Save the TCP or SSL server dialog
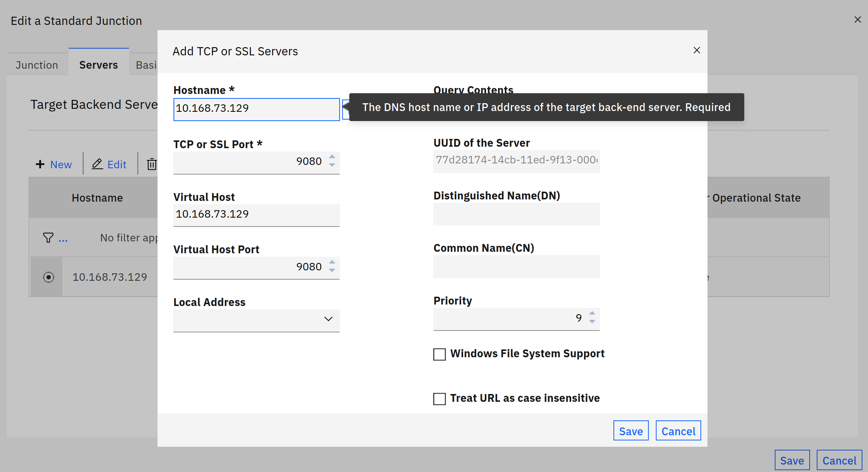Viewport: 868px width, 472px height. tap(631, 431)
